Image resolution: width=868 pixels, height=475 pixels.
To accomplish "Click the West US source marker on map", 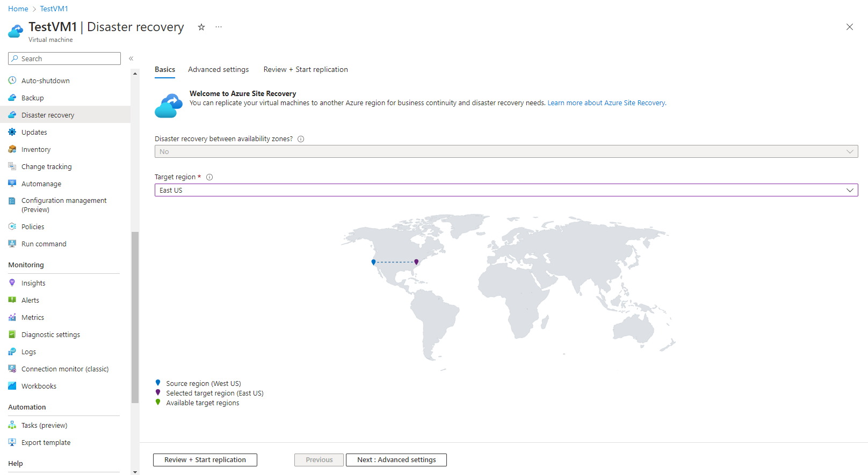I will click(373, 262).
